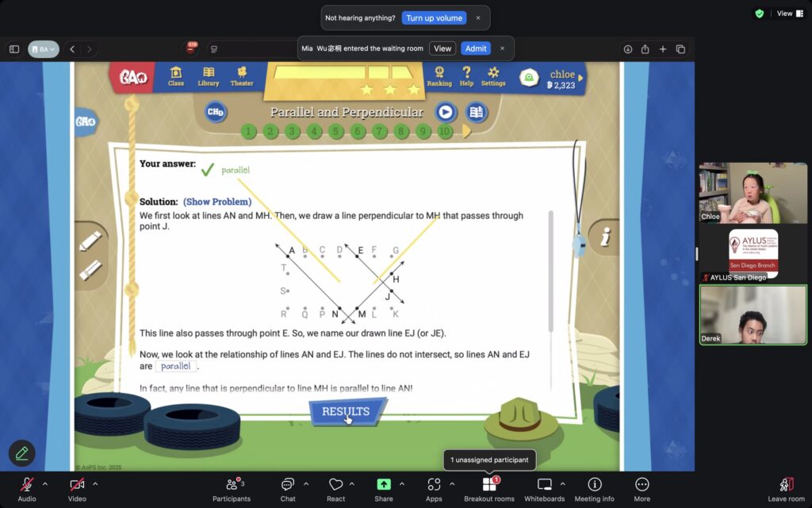
Task: Open the Class section in Beast Academy
Action: coord(176,76)
